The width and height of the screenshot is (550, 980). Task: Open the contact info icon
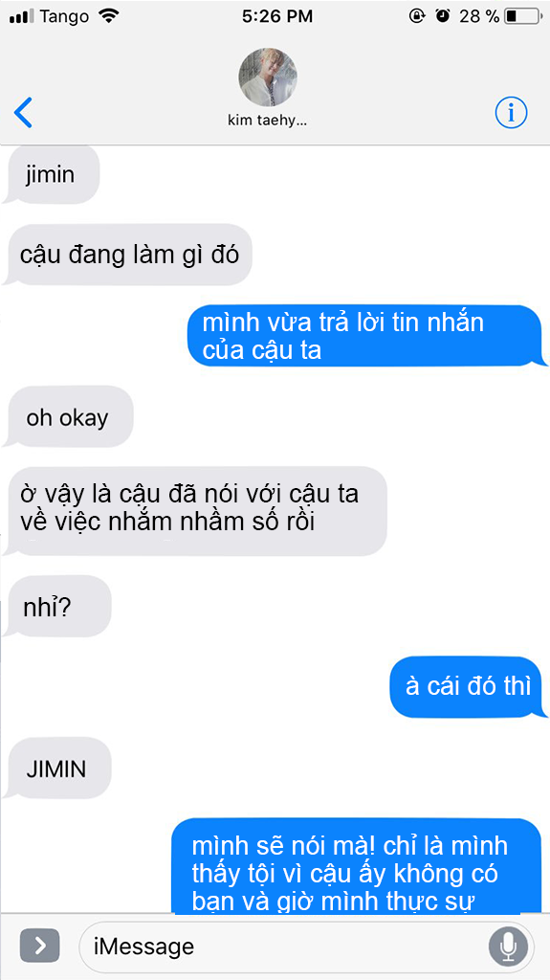(511, 113)
